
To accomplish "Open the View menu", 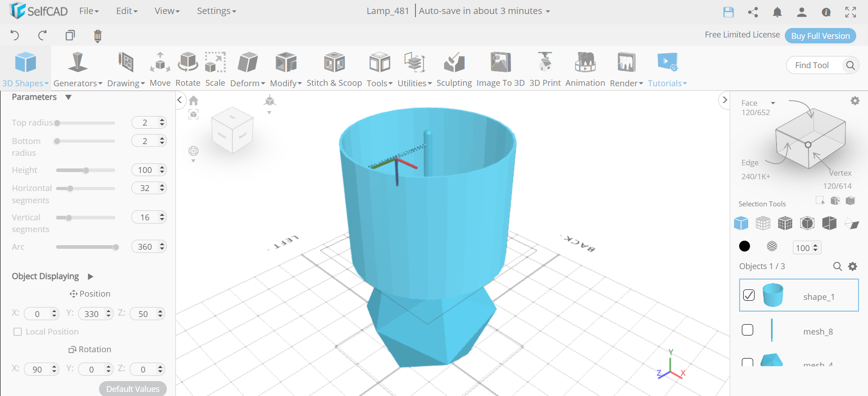I will 167,11.
